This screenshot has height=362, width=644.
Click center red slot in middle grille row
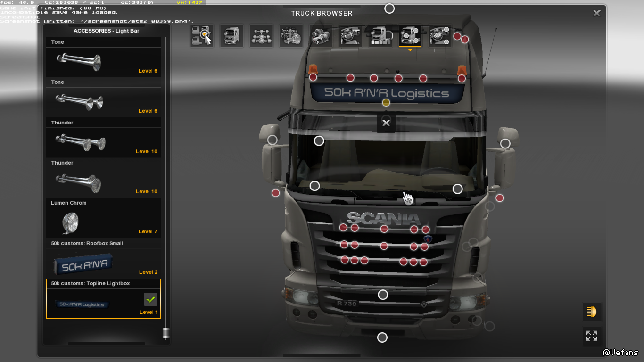[x=384, y=246]
